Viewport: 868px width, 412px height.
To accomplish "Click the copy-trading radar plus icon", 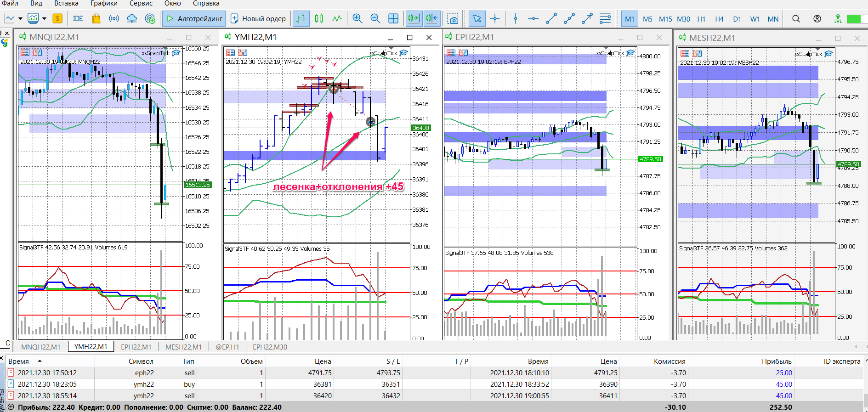I will pos(150,19).
